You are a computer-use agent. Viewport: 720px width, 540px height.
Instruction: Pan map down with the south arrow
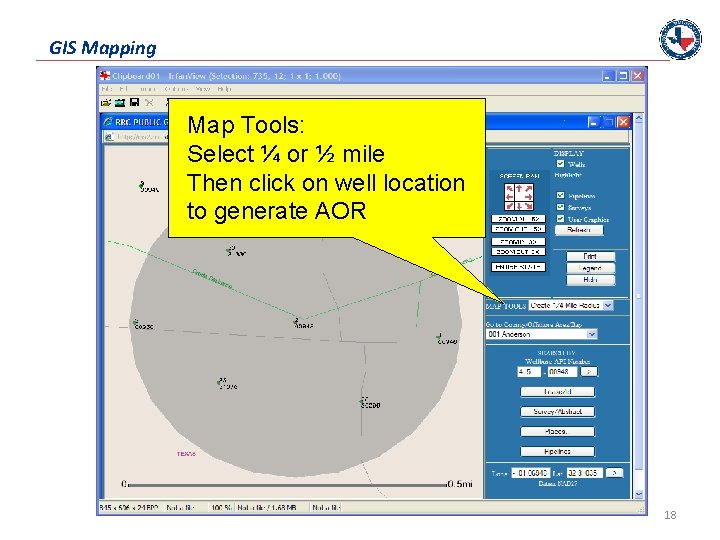point(519,206)
